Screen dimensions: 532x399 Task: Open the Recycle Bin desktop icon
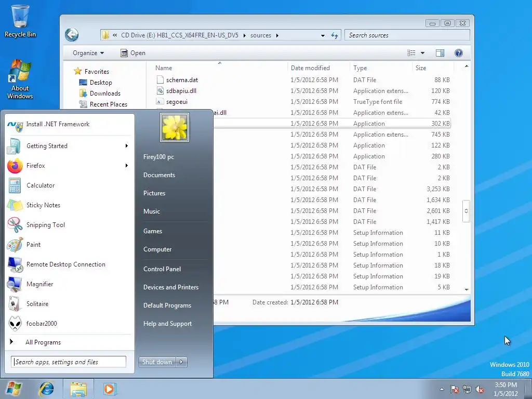(20, 20)
